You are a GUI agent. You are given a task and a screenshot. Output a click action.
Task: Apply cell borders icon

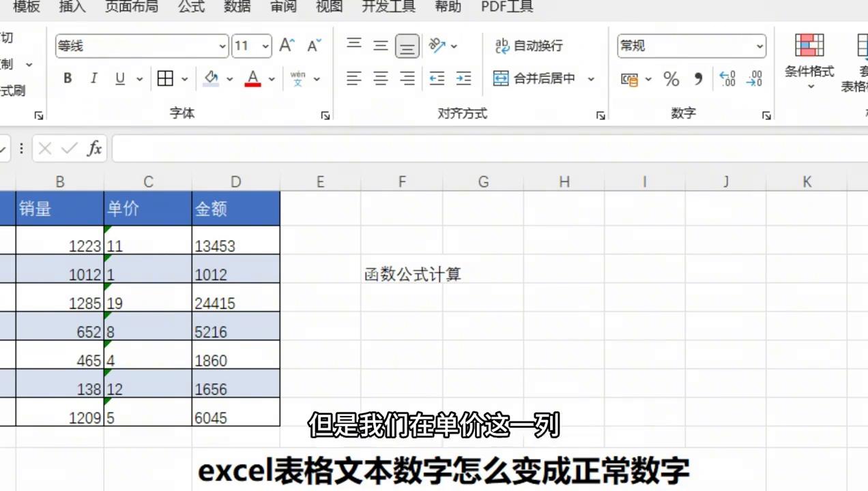pos(165,78)
